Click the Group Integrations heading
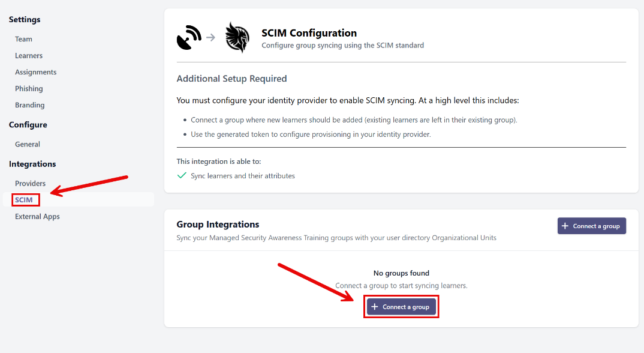 tap(218, 224)
